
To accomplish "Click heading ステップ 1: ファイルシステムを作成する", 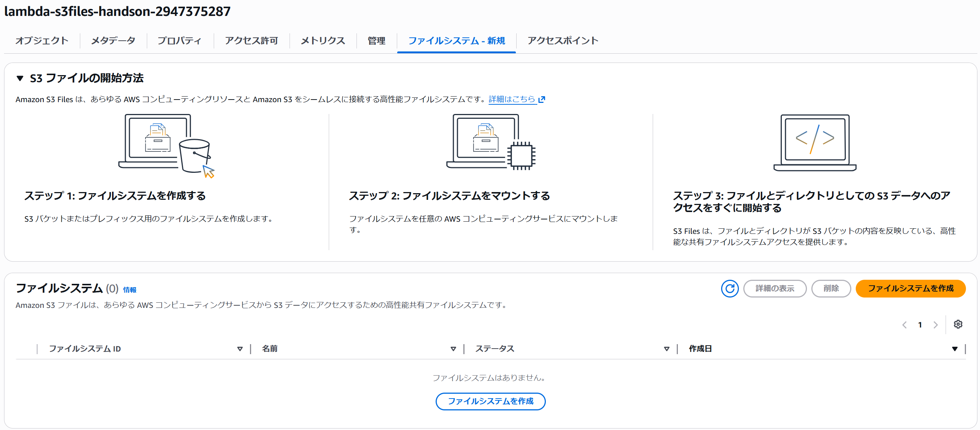I will 115,196.
